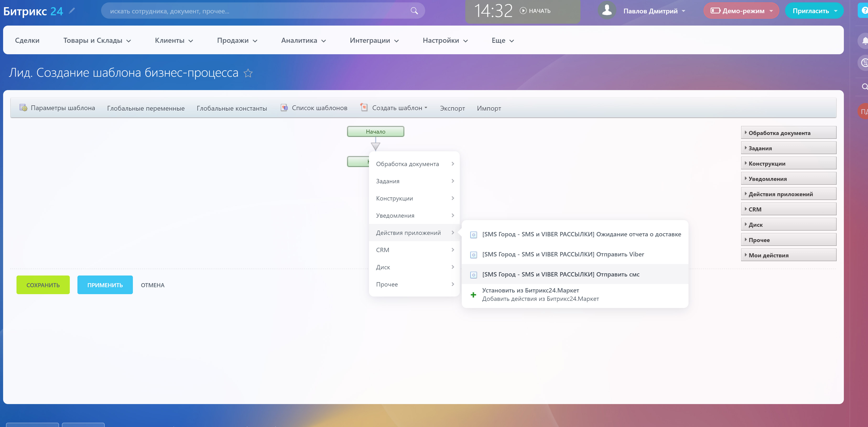This screenshot has width=868, height=427.
Task: Click the green plus icon for Битрикс24.Маркет
Action: (x=473, y=295)
